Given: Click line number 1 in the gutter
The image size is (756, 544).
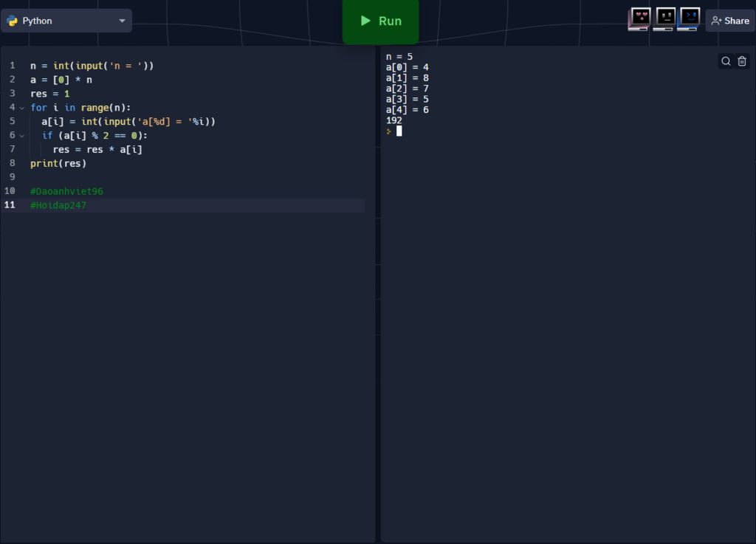Looking at the screenshot, I should [12, 66].
